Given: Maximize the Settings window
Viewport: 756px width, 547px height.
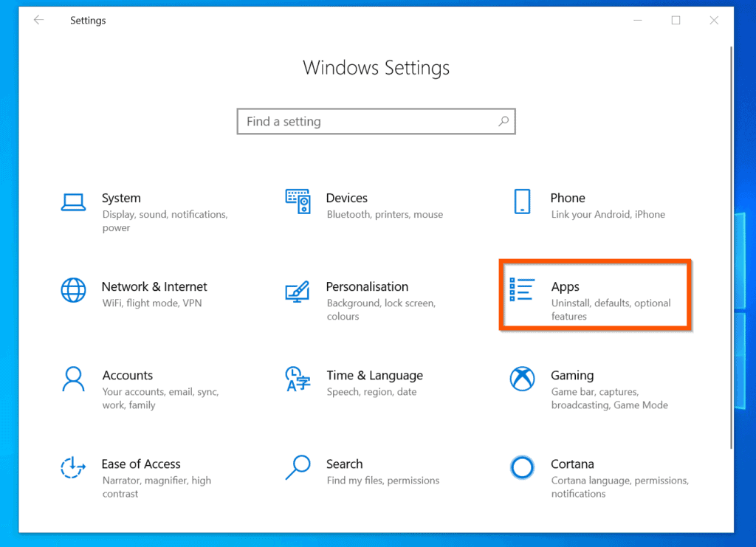Looking at the screenshot, I should (x=676, y=21).
